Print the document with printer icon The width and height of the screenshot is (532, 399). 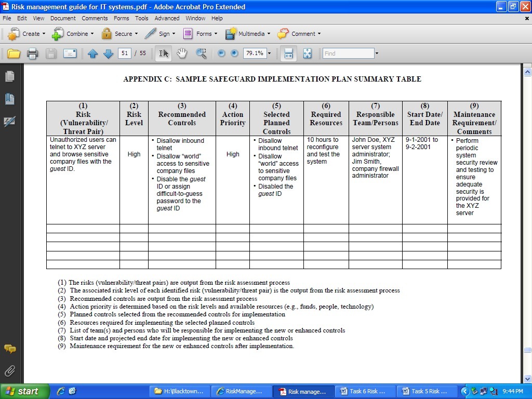(x=33, y=54)
